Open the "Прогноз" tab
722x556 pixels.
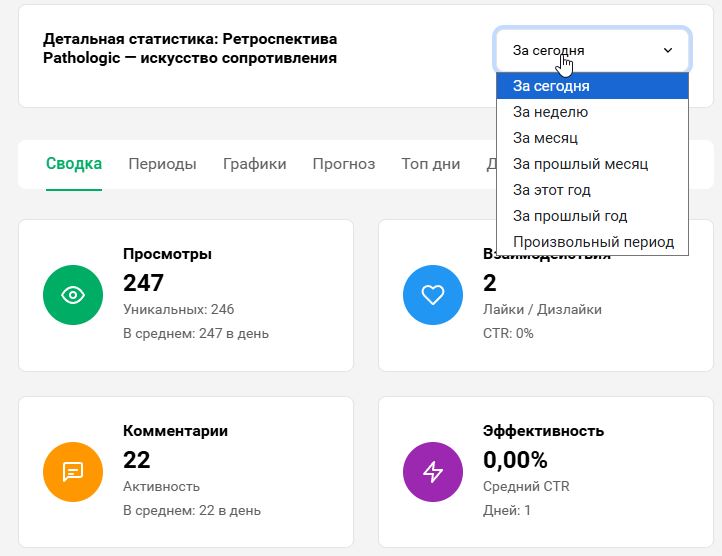click(343, 164)
